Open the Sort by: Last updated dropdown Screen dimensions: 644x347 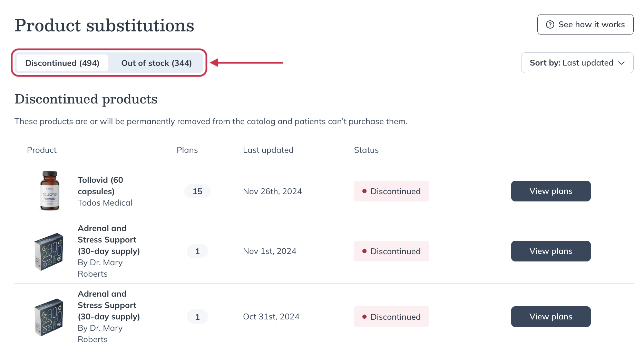577,63
